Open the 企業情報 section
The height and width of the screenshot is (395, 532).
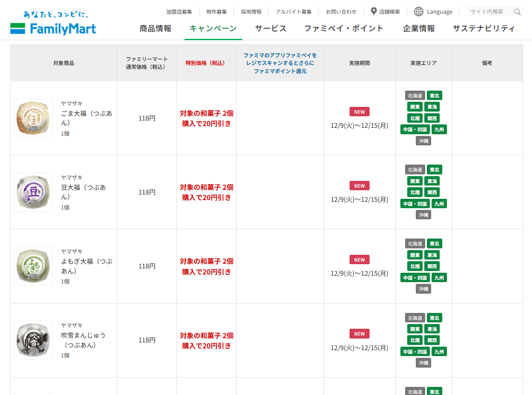pyautogui.click(x=418, y=28)
